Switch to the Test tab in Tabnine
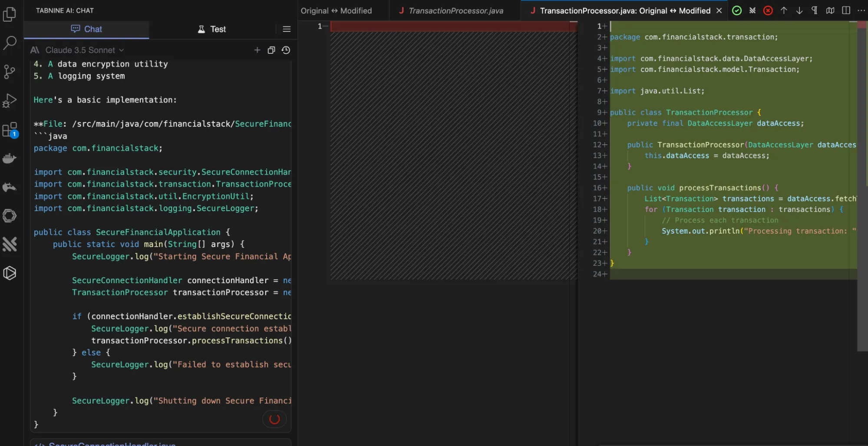Screen dimensions: 868x446 [x=212, y=29]
